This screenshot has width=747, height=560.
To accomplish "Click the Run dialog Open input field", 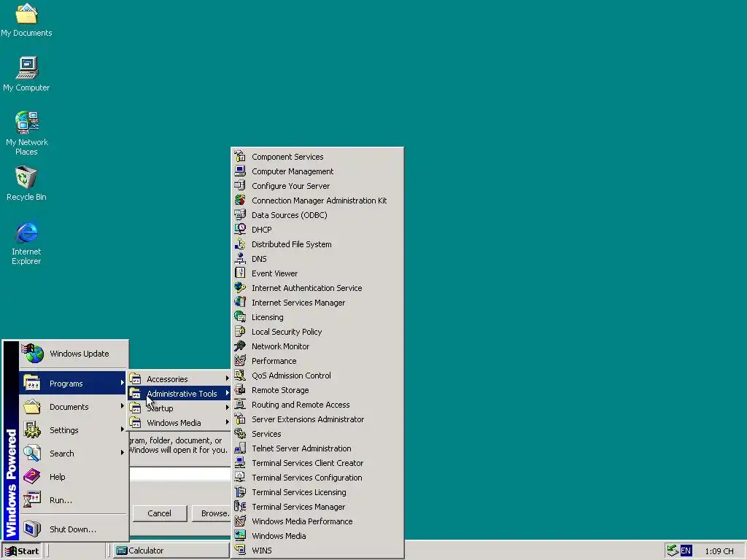I will pyautogui.click(x=180, y=474).
